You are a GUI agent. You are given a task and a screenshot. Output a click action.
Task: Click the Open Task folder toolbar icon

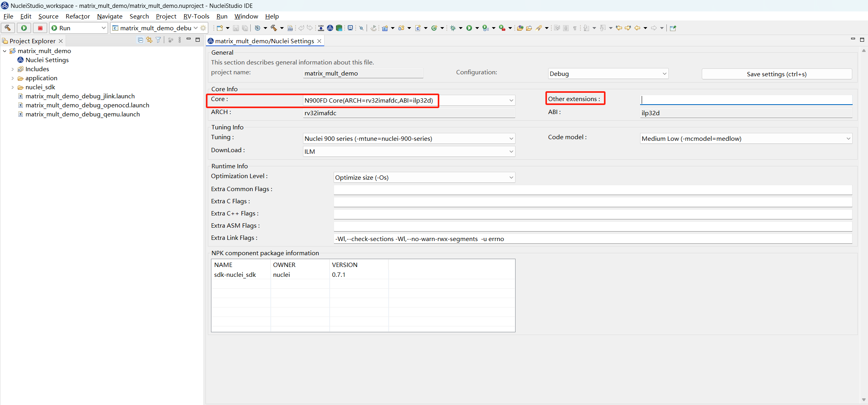[x=529, y=28]
